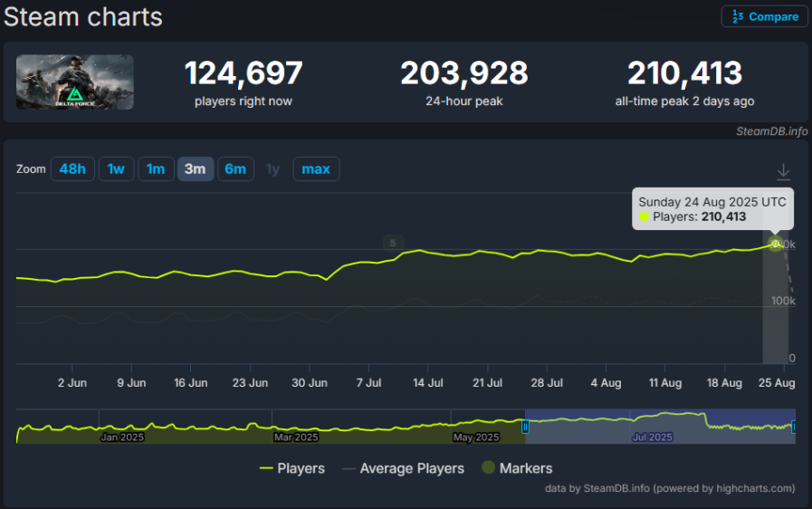
Task: Click the download chart icon
Action: (783, 171)
